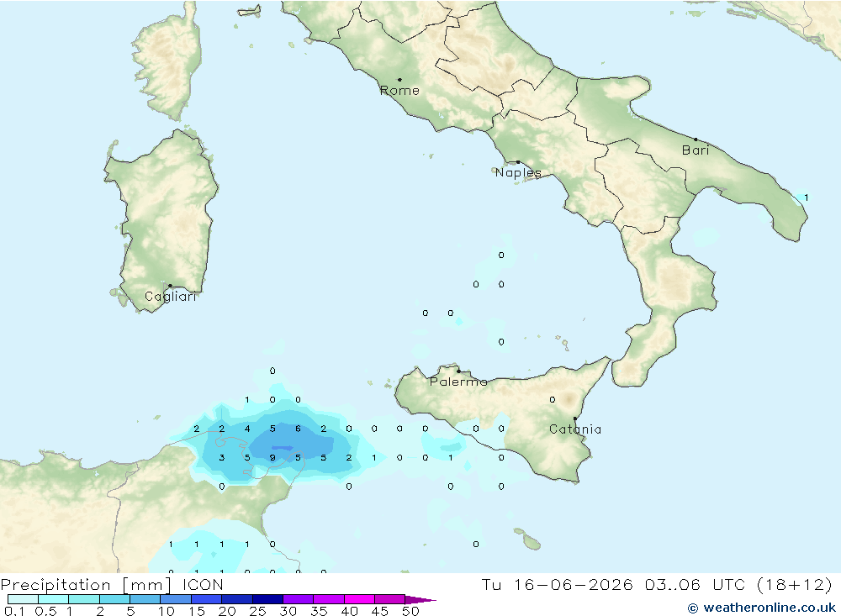Click the legend's above-50 arrow tip
Image resolution: width=841 pixels, height=616 pixels.
(421, 599)
